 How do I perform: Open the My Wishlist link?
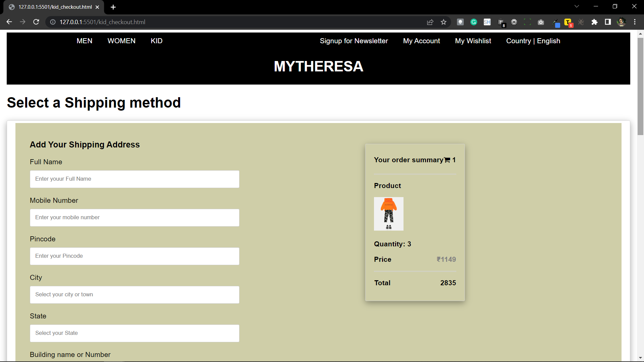click(473, 41)
